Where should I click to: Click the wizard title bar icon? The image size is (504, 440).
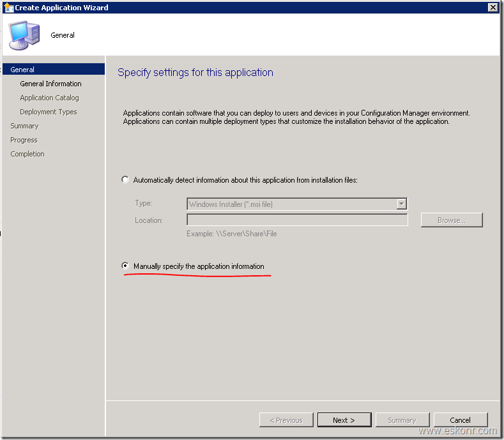(x=8, y=8)
